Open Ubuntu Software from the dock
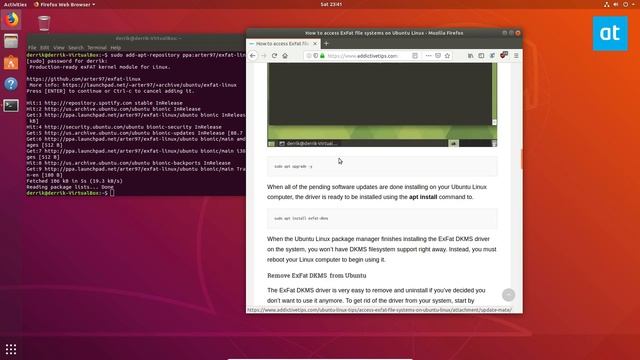Viewport: 640px width, 360px height. pos(11,63)
